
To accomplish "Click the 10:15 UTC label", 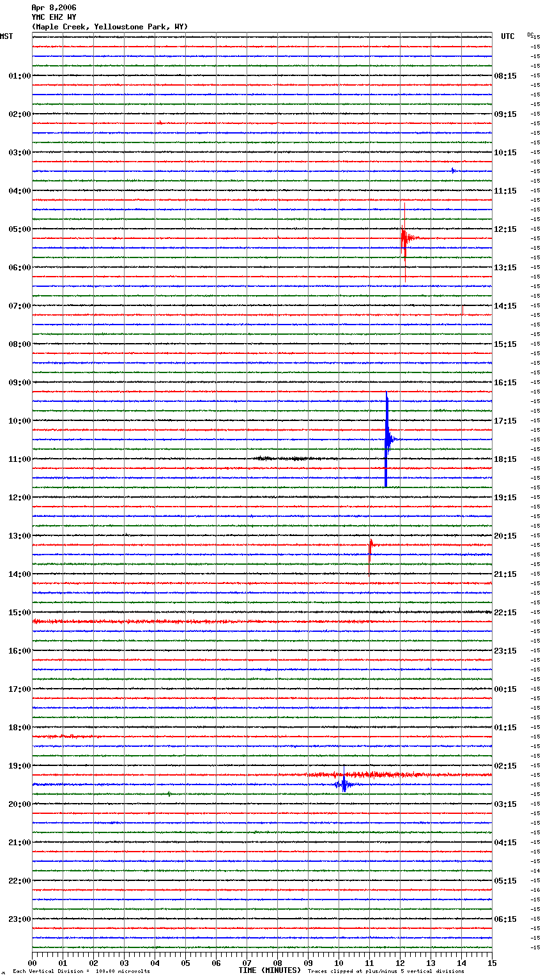I will pos(505,152).
